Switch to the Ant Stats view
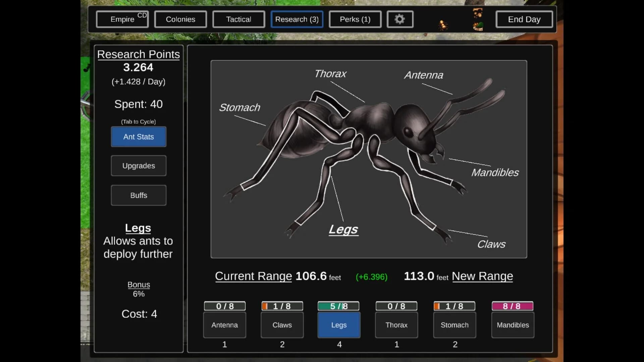 coord(138,137)
